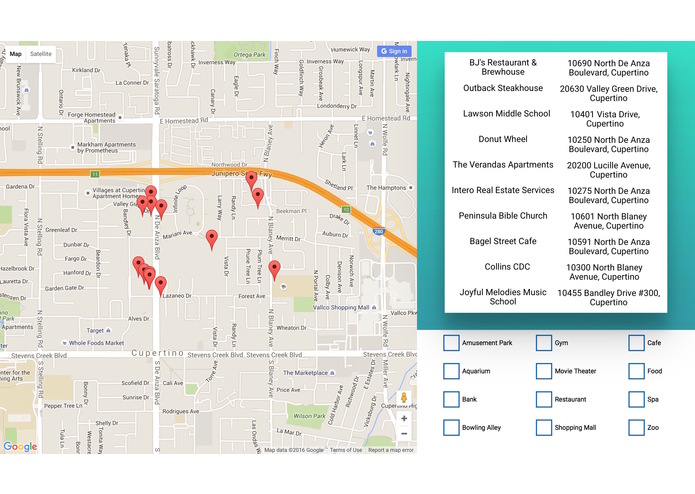Viewport: 695px width, 494px height.
Task: Click the Markham Apartments map label
Action: [x=106, y=148]
